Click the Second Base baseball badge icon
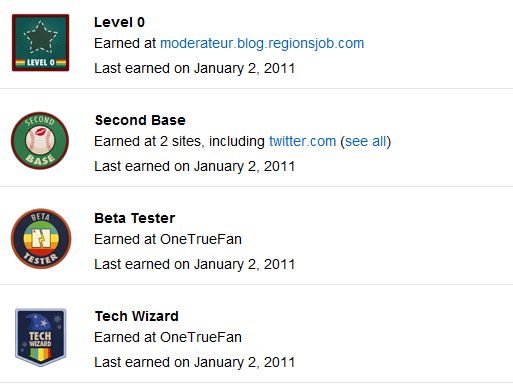Viewport: 513px width, 390px height. click(40, 140)
